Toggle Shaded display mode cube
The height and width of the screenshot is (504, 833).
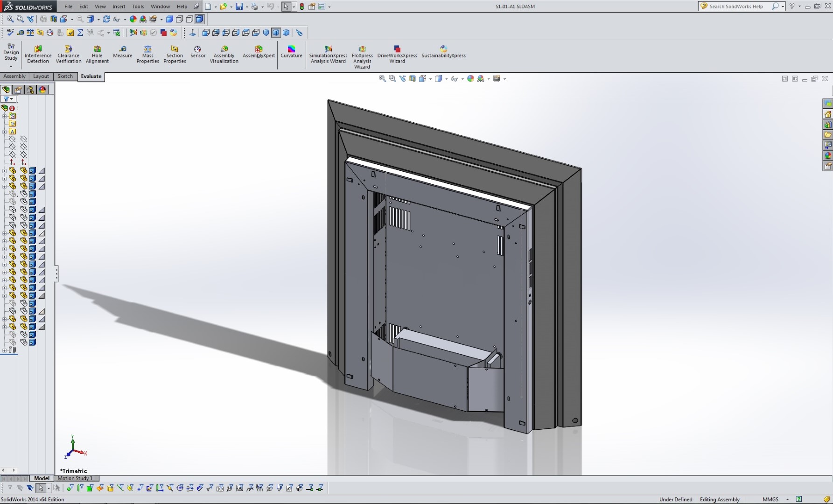pos(169,19)
